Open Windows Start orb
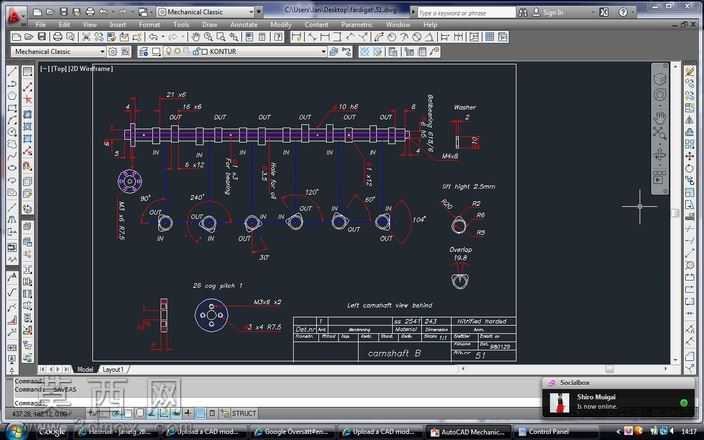 (x=16, y=432)
